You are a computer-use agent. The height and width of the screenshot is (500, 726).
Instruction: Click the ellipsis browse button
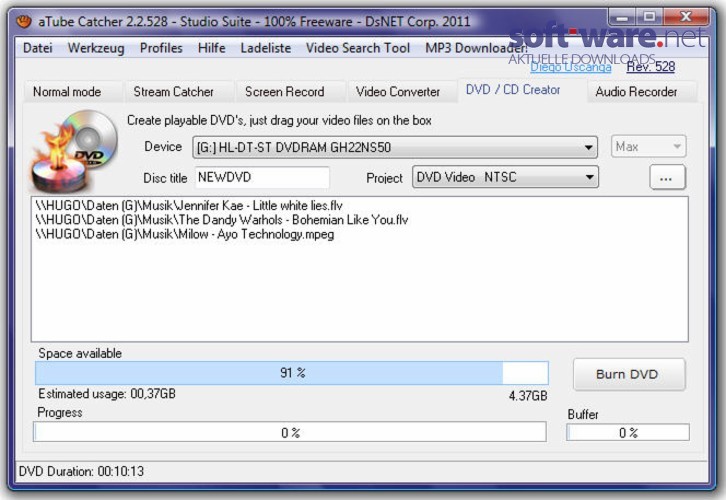[667, 178]
